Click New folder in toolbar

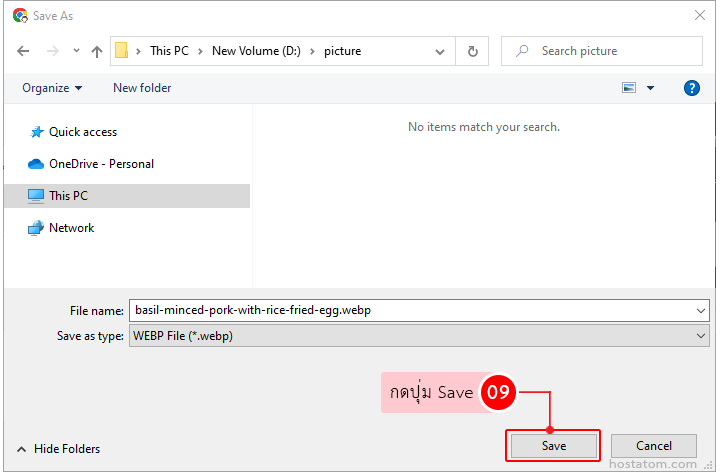tap(142, 88)
